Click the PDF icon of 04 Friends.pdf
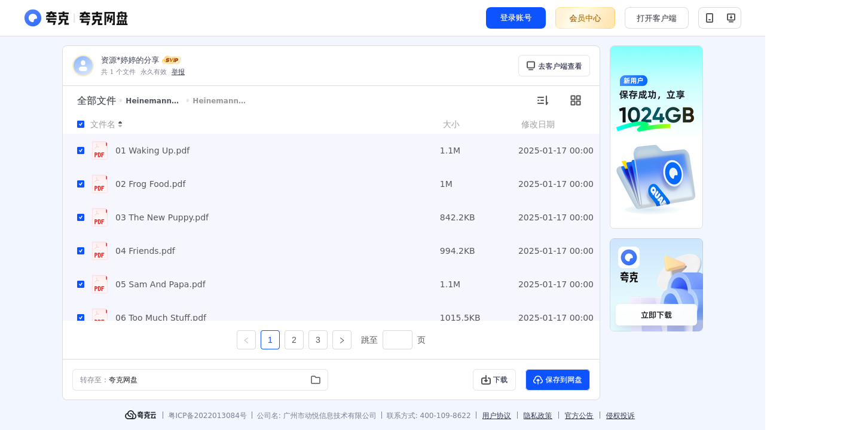 pos(100,251)
